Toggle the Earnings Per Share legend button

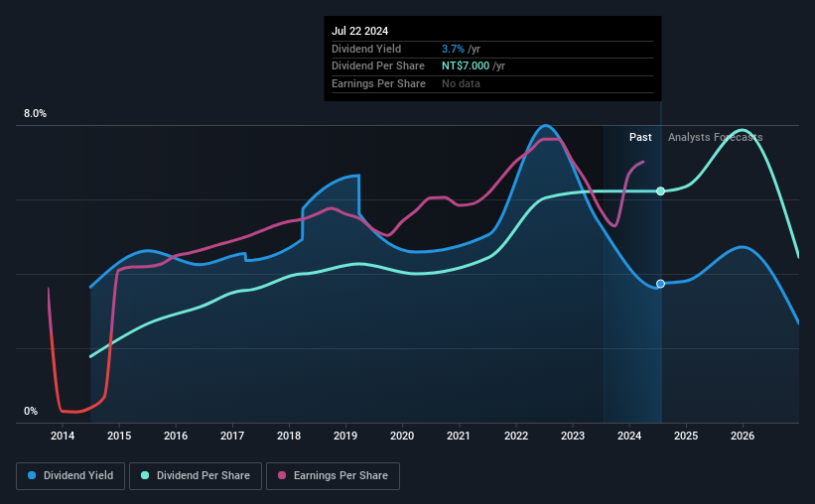pos(333,476)
